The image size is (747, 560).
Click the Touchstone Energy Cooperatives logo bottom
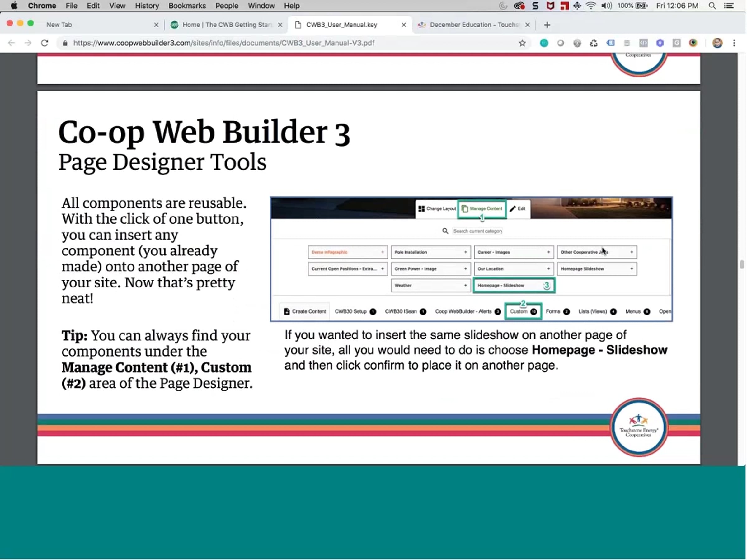click(639, 427)
